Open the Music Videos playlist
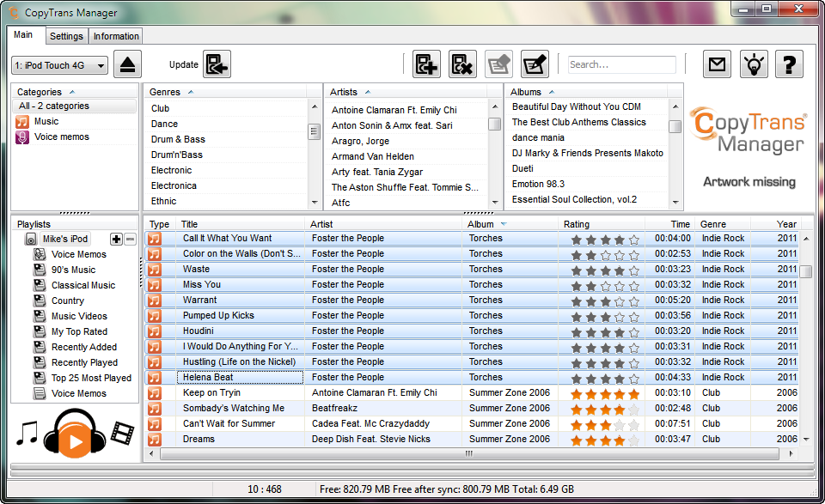The height and width of the screenshot is (504, 825). (x=79, y=316)
